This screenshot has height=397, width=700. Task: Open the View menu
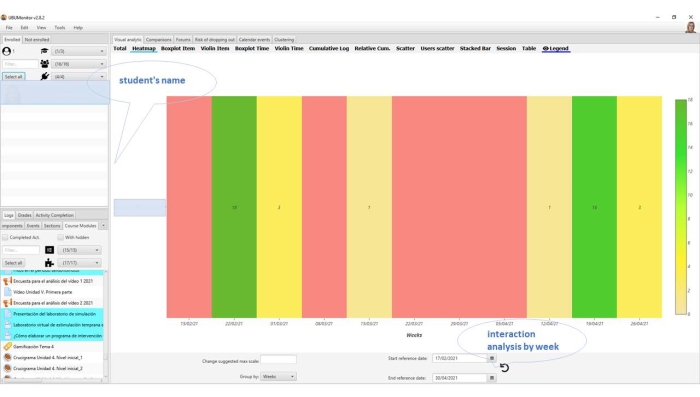(x=41, y=28)
